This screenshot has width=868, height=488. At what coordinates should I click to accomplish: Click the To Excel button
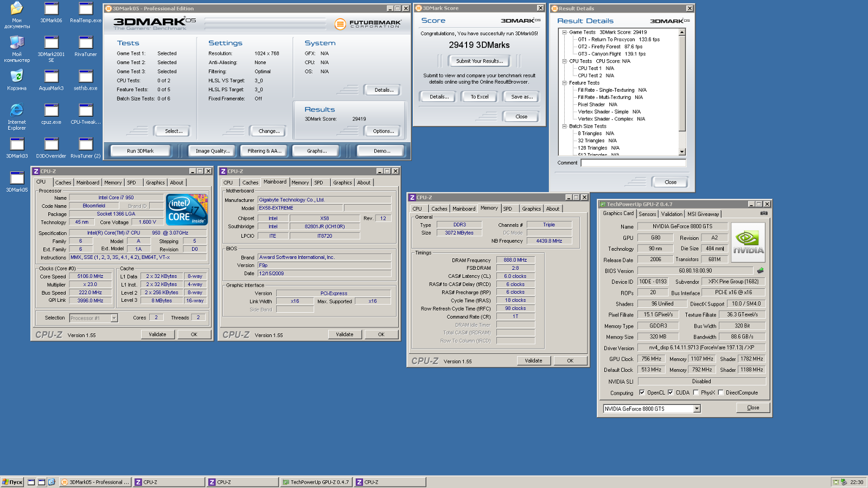click(480, 97)
